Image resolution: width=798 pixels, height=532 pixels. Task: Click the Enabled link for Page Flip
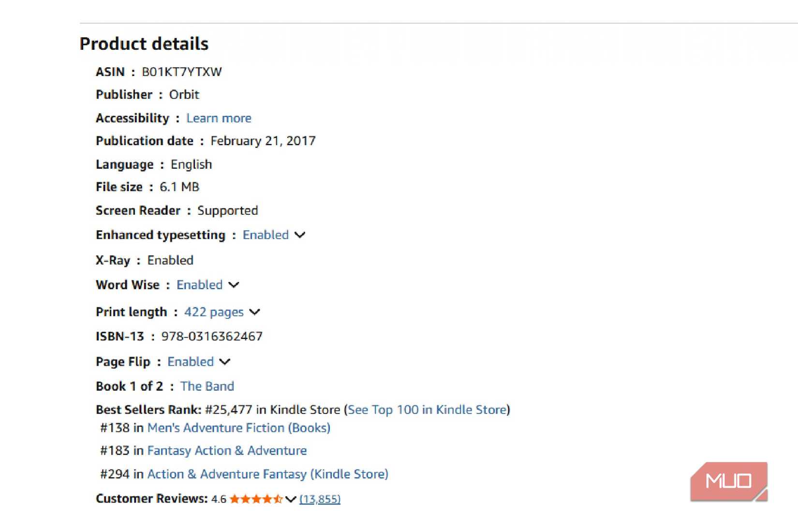tap(191, 361)
